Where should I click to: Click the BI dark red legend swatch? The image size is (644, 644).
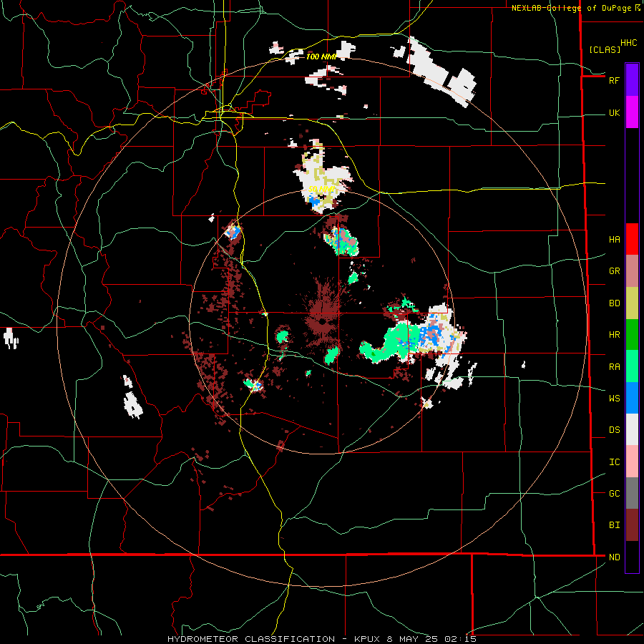[632, 525]
